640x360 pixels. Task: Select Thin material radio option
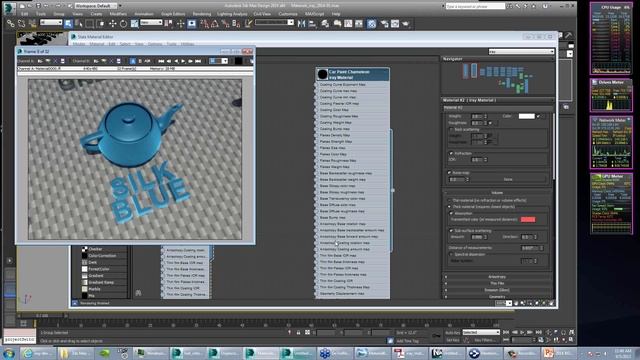[449, 200]
